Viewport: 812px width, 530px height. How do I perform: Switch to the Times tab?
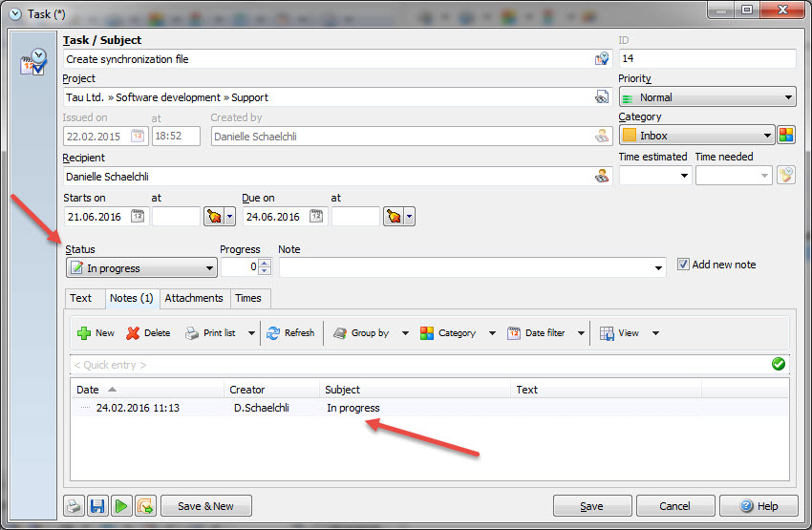(248, 298)
